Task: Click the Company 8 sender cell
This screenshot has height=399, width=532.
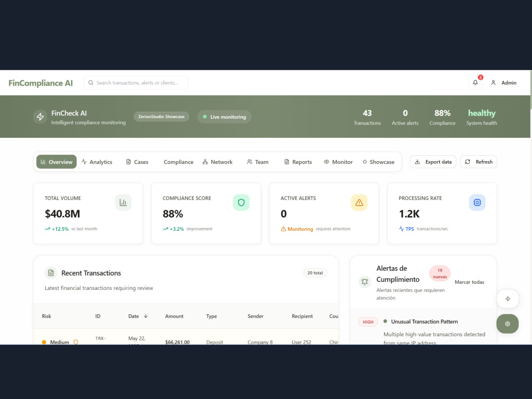Action: 260,342
